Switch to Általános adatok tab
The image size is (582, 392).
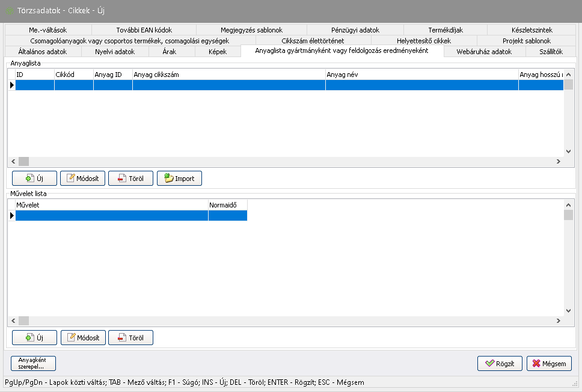point(43,52)
